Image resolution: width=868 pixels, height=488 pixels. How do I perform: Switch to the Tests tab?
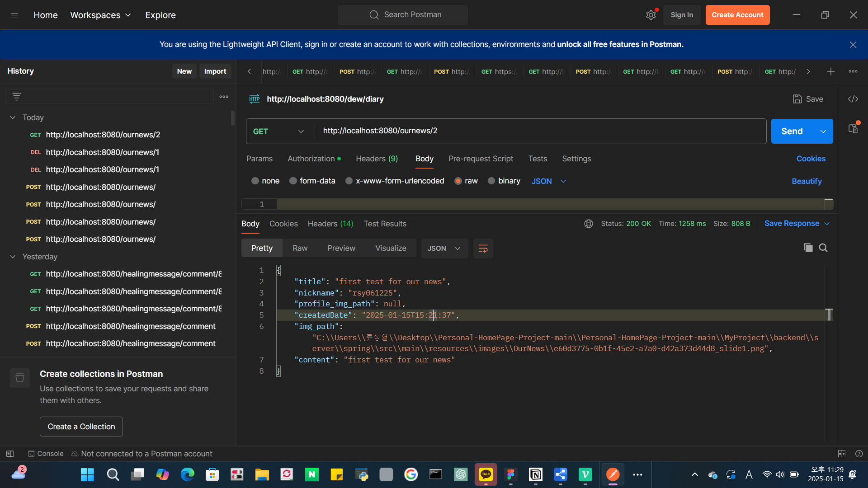pos(538,159)
